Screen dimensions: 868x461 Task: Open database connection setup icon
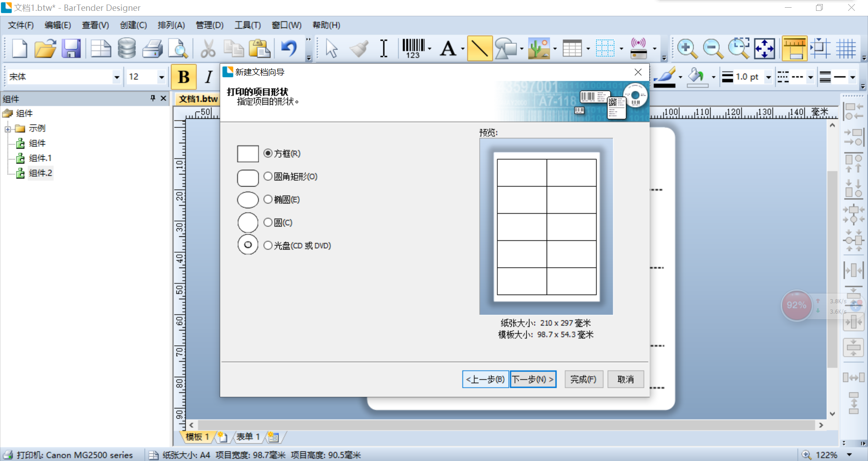[127, 48]
